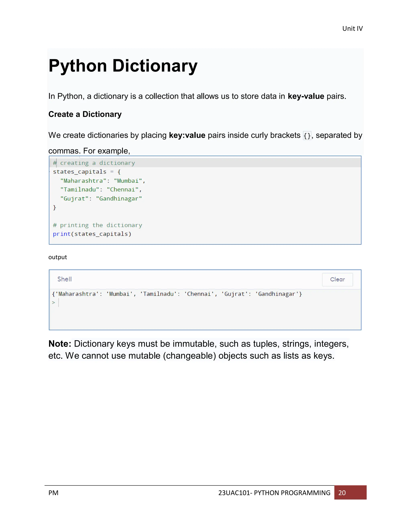This screenshot has width=411, height=532.
Task: Click the 'Create a Dictionary' subheading
Action: [x=85, y=114]
